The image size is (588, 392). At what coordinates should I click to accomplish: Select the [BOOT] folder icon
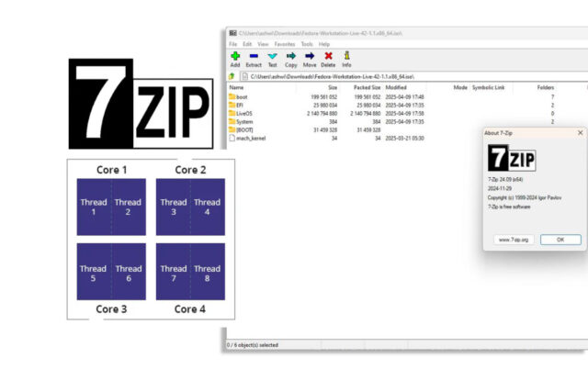point(232,129)
